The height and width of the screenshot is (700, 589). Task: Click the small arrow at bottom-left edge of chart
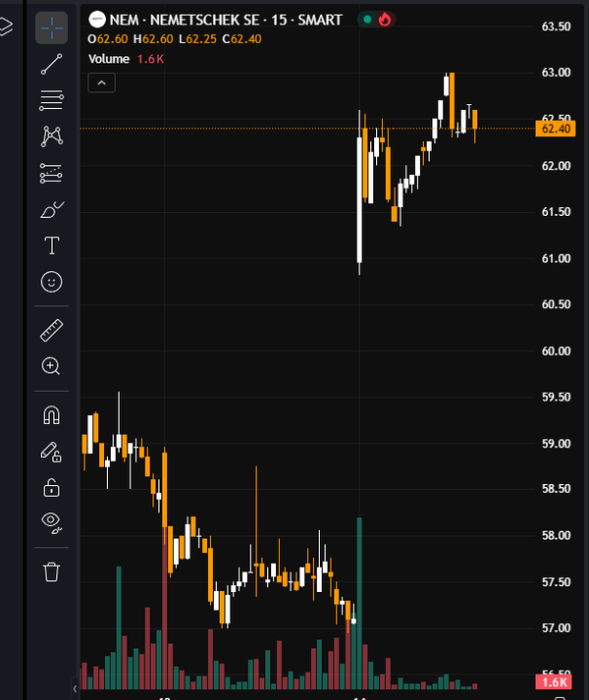[75, 688]
